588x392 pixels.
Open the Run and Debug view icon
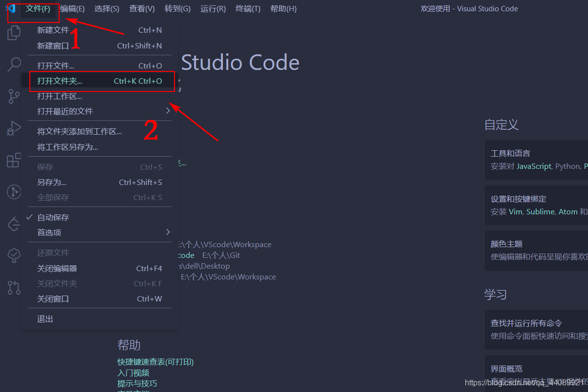[14, 128]
